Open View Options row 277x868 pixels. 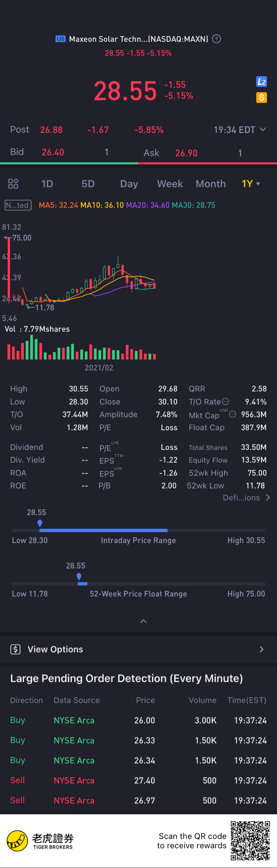[138, 649]
